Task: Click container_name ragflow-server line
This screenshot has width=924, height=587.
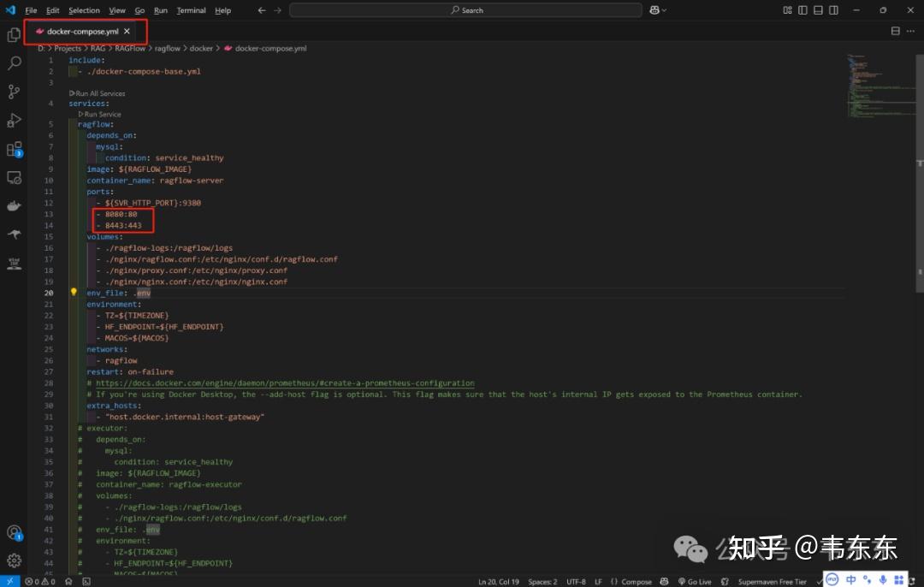Action: click(155, 181)
